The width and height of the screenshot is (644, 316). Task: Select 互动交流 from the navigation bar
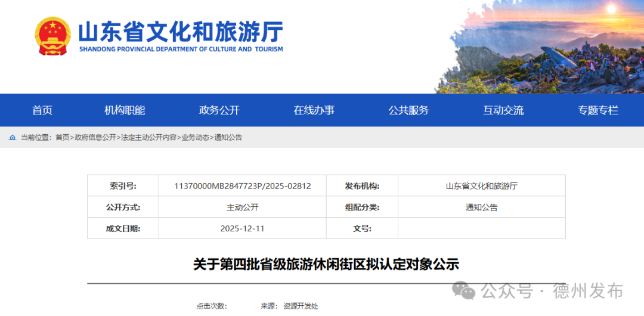pyautogui.click(x=503, y=110)
